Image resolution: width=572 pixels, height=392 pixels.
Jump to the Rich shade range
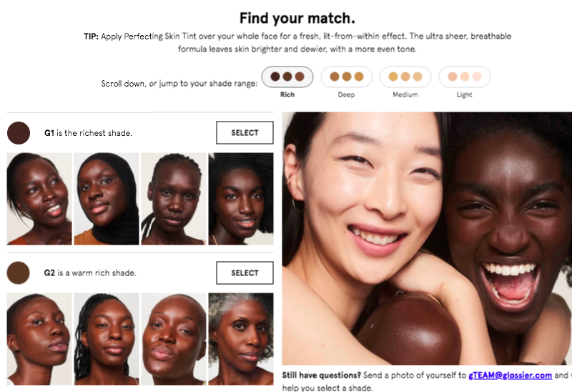click(287, 77)
